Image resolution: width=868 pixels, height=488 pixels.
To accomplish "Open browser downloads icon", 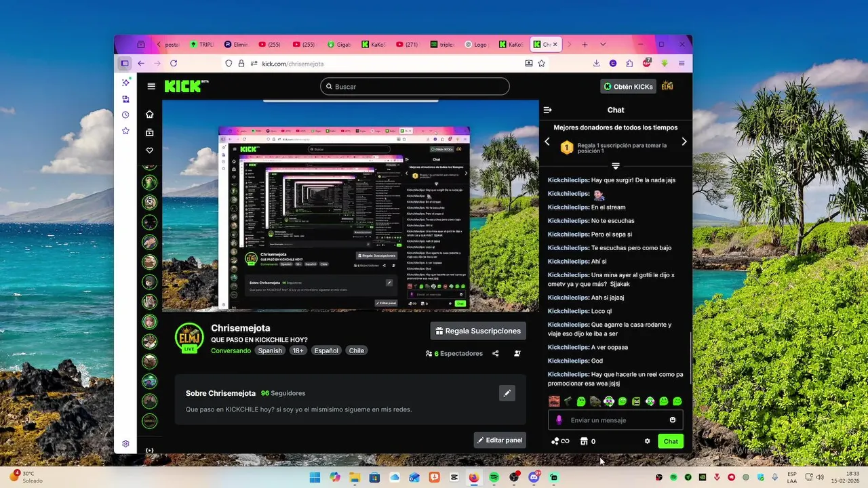I will (x=596, y=63).
